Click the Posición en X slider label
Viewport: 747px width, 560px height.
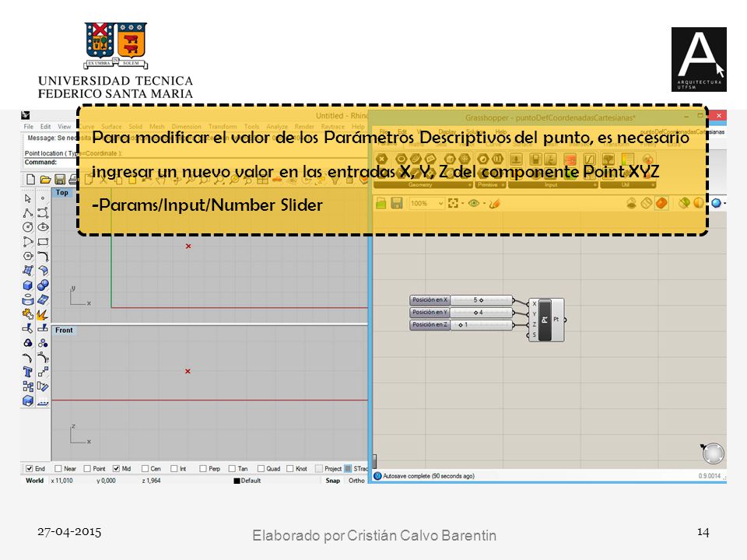pyautogui.click(x=430, y=300)
